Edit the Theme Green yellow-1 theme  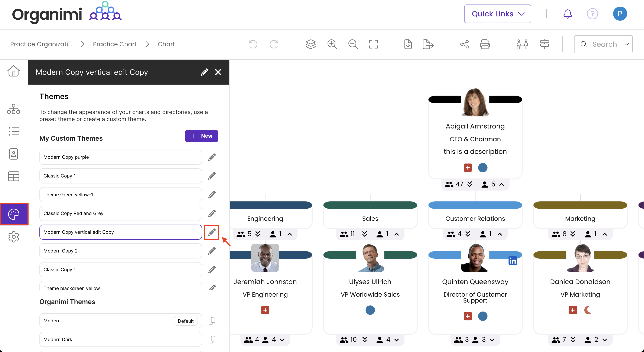pyautogui.click(x=212, y=195)
